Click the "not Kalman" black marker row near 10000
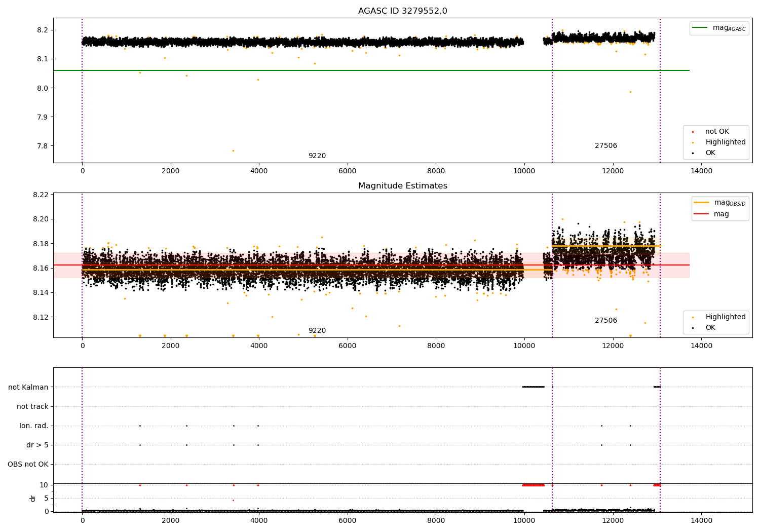Screen dimensions: 760x532 point(533,387)
